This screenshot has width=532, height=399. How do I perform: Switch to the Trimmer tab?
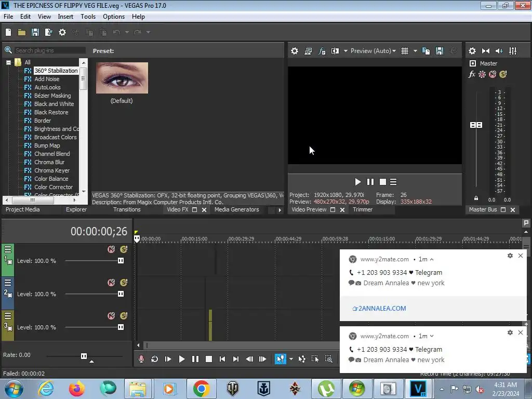point(362,210)
